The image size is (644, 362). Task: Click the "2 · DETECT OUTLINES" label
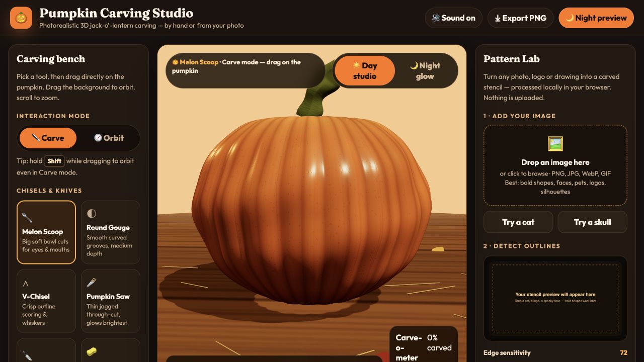[x=522, y=246]
